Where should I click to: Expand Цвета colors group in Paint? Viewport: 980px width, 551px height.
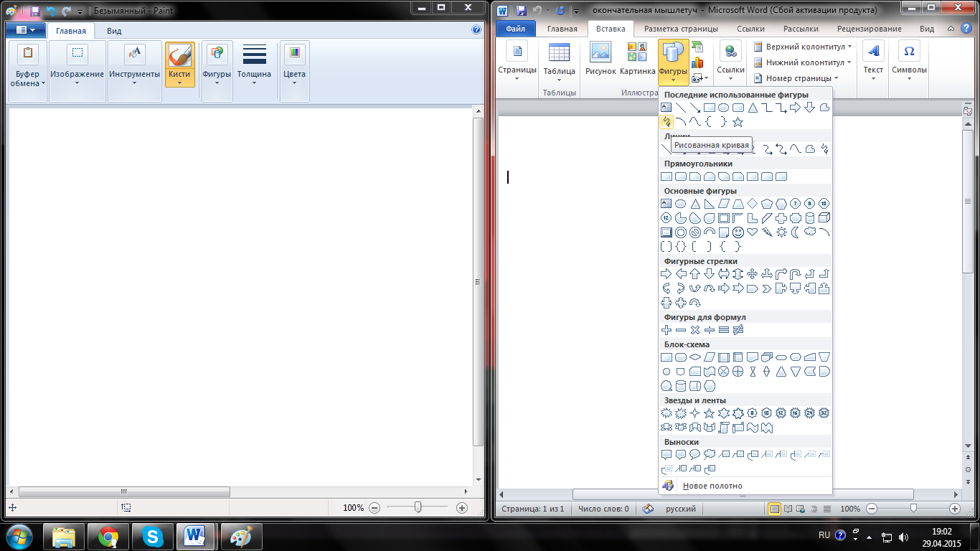coord(294,70)
